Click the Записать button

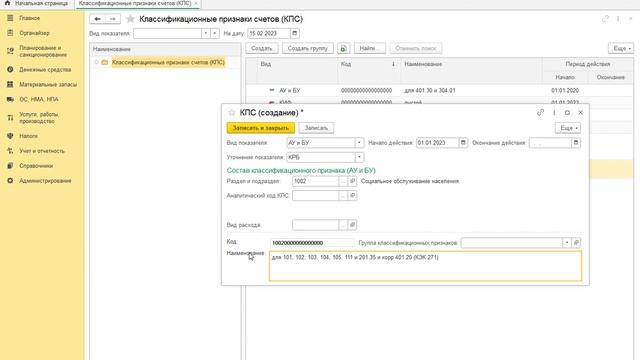(x=316, y=128)
